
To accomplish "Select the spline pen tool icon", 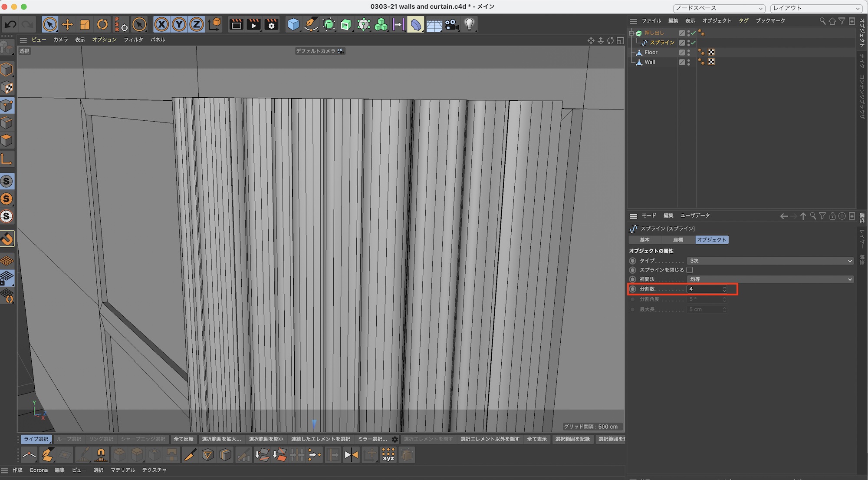I will pos(311,24).
